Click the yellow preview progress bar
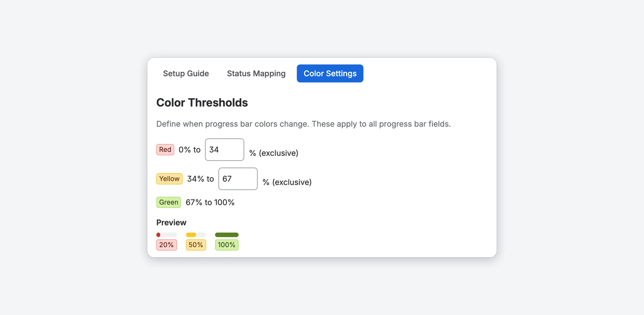 point(196,235)
